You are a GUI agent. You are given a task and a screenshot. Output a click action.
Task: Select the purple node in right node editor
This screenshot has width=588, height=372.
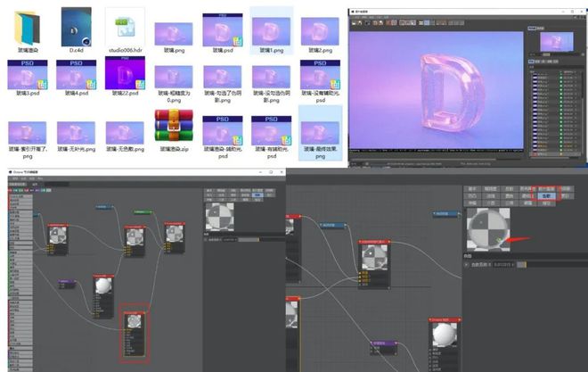click(384, 344)
